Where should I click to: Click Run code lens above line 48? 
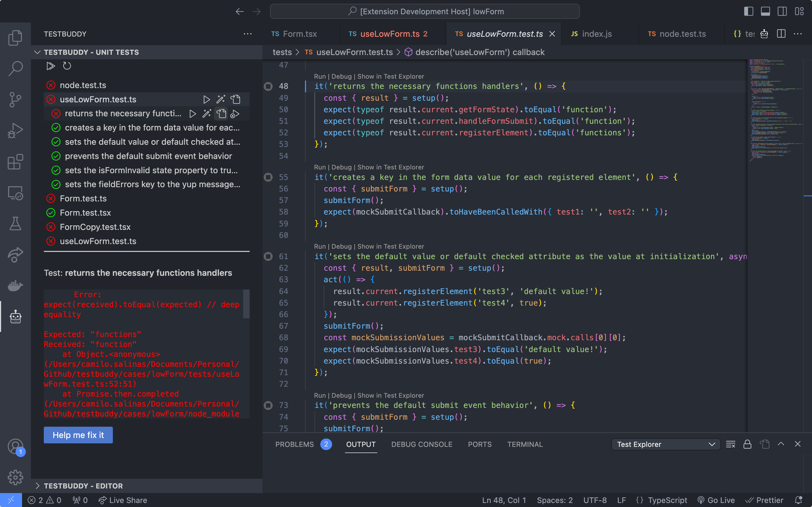tap(320, 77)
